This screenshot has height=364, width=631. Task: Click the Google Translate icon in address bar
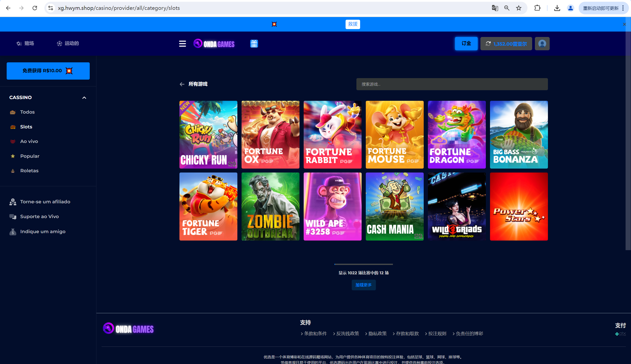point(495,8)
